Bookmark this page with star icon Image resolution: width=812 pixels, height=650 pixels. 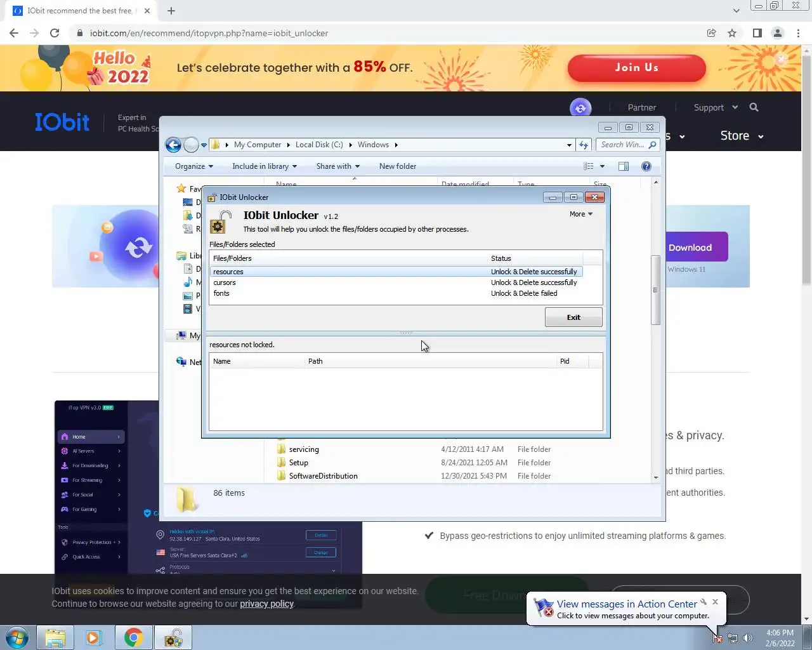click(732, 33)
